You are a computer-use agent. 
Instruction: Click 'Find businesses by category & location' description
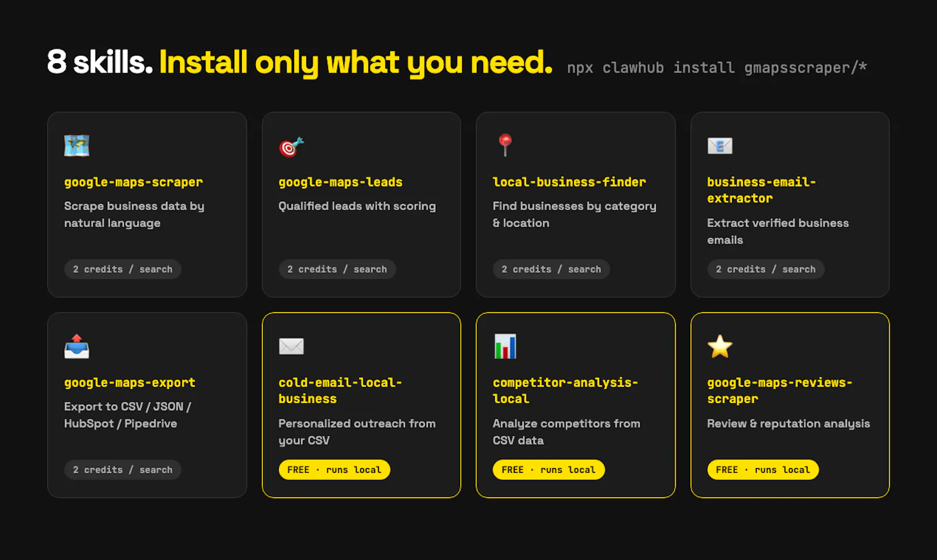(574, 214)
